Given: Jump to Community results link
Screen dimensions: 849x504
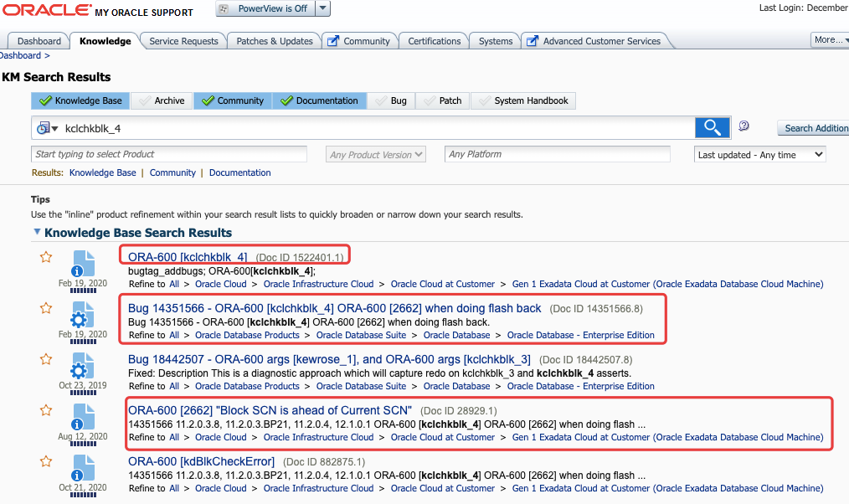Looking at the screenshot, I should (172, 172).
